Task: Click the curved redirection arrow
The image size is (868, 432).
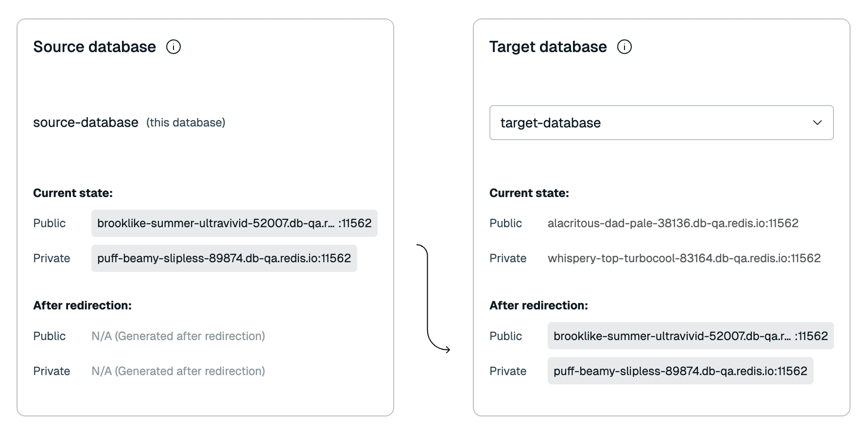Action: pyautogui.click(x=433, y=298)
